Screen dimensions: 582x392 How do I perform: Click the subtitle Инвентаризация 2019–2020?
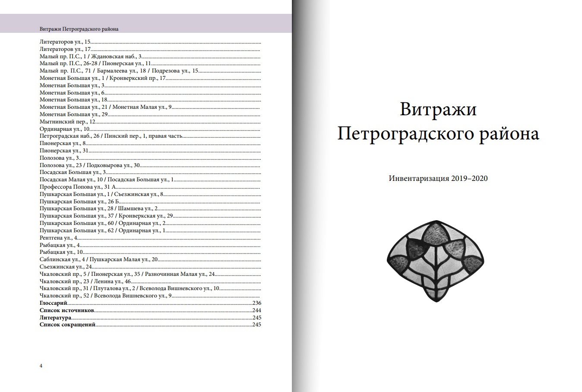[x=438, y=178]
